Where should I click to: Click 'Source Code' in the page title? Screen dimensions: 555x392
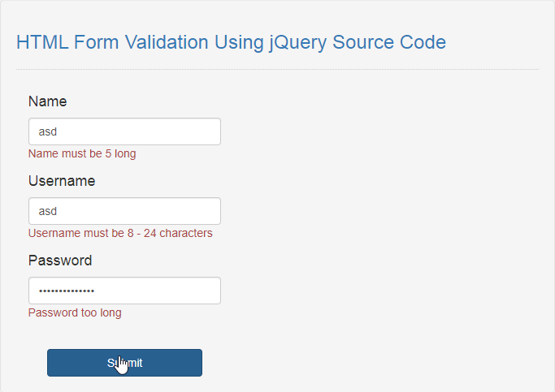389,42
